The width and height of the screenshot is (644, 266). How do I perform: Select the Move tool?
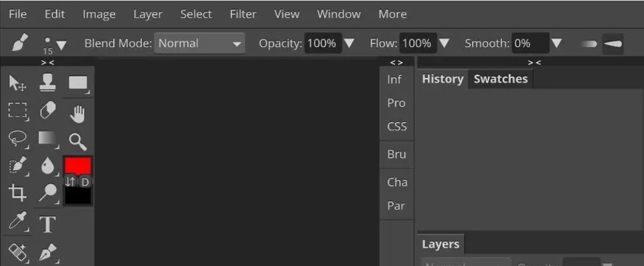tap(18, 84)
